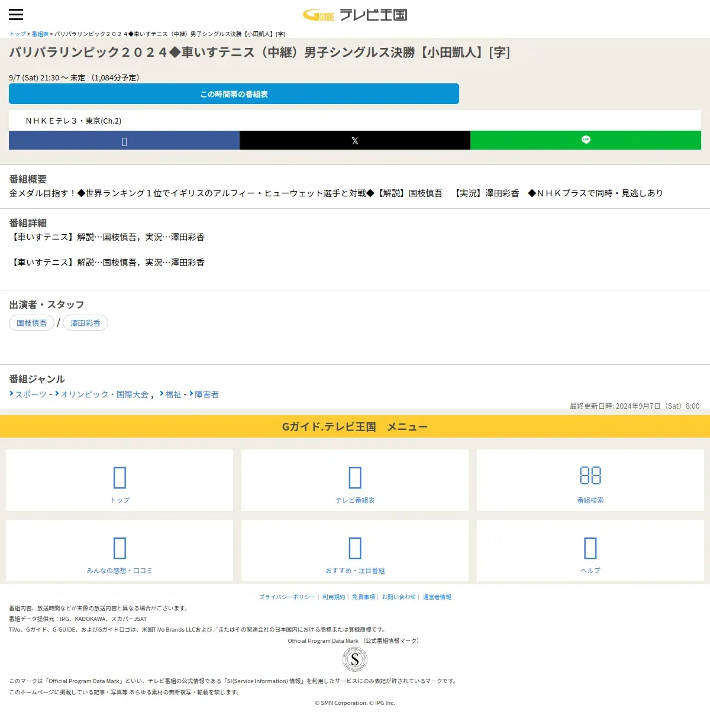Select performer tag 澤田彩香
The width and height of the screenshot is (710, 728).
pyautogui.click(x=85, y=323)
